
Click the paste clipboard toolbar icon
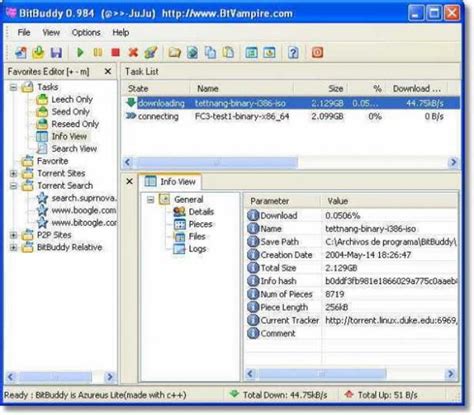tap(228, 52)
